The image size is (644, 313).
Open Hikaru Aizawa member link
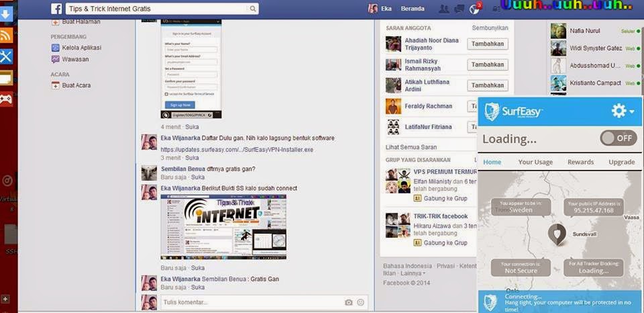click(432, 226)
